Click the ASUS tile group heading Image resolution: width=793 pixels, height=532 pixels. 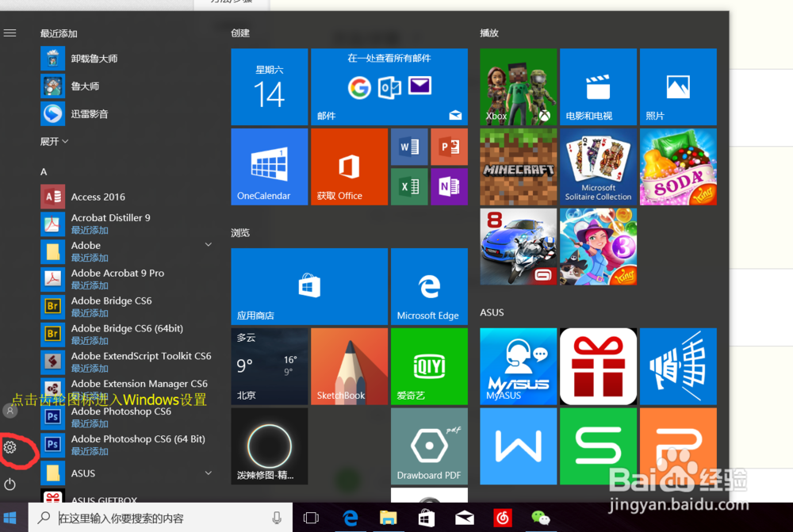(492, 312)
